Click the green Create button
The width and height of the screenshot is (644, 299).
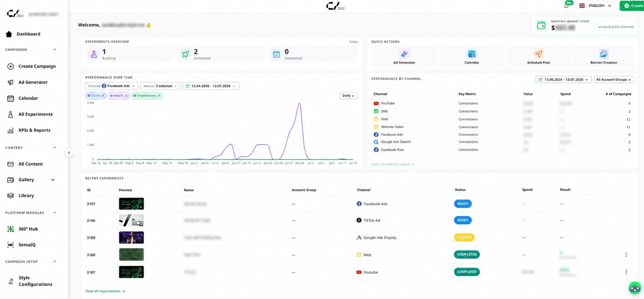[x=632, y=6]
